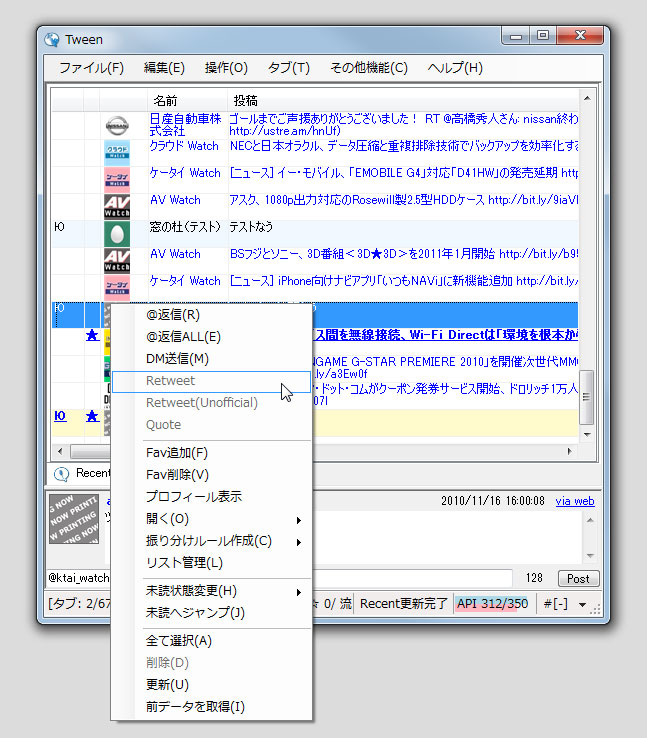Click the 128 remaining character count
The image size is (647, 738).
[534, 578]
